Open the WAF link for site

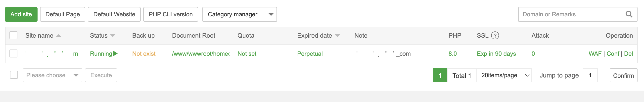[595, 54]
